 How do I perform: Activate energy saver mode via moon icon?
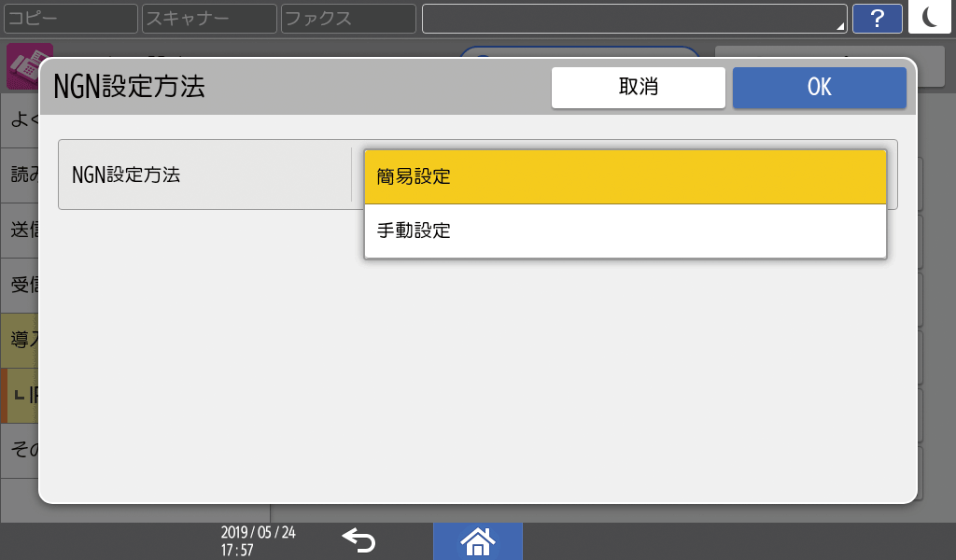coord(930,19)
